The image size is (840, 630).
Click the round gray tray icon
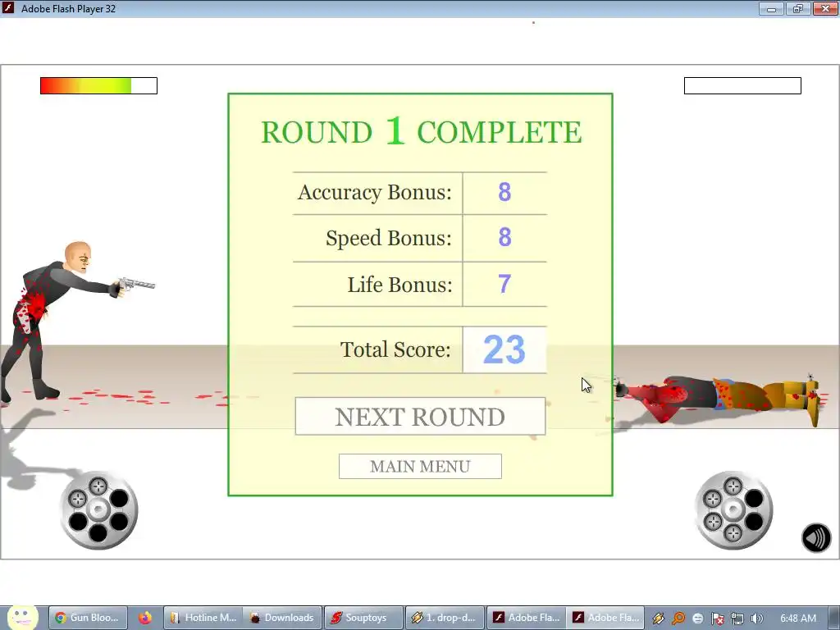(x=697, y=619)
